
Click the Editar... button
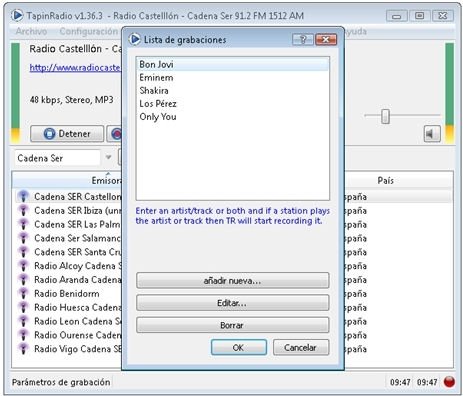click(x=233, y=303)
